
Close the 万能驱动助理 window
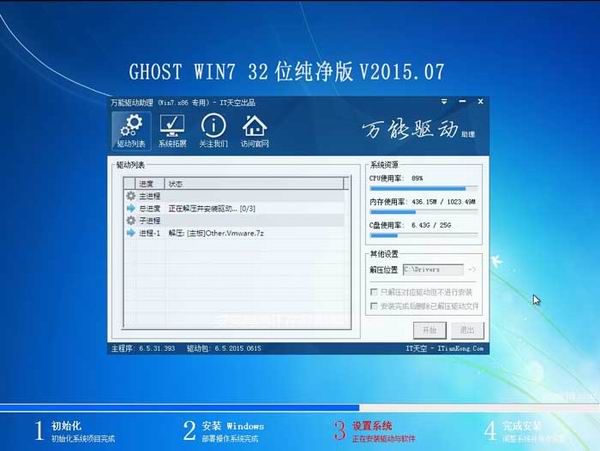(480, 101)
